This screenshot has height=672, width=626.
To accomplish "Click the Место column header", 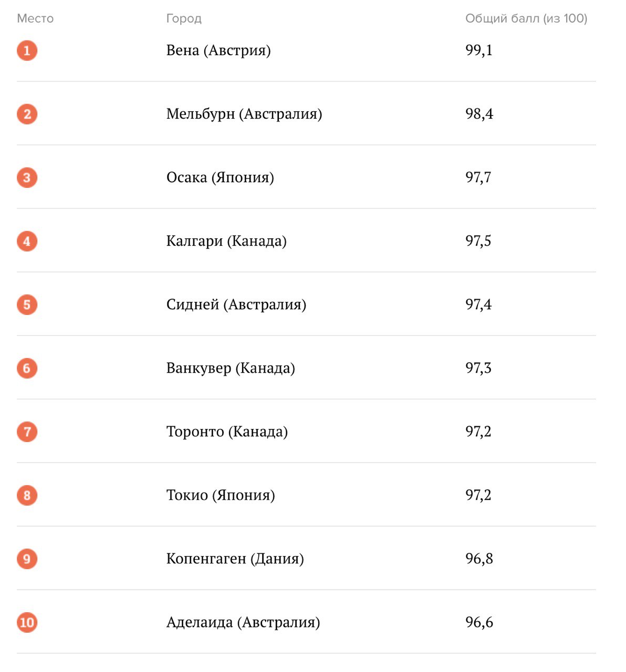I will pyautogui.click(x=35, y=18).
